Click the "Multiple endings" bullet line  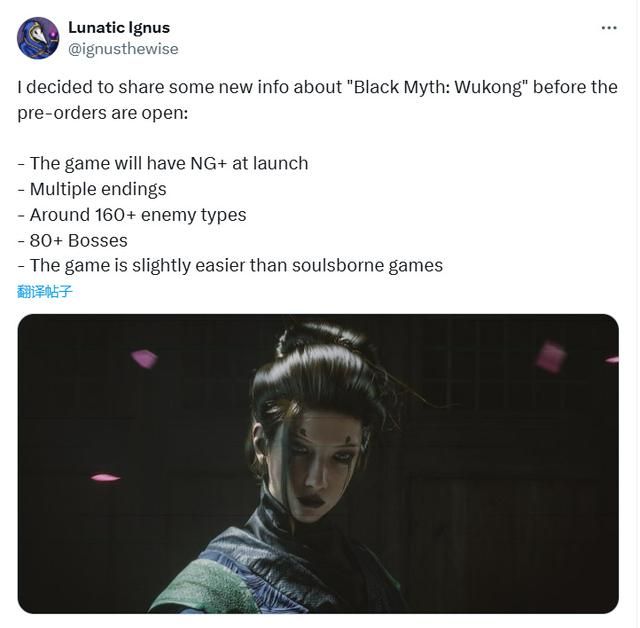click(x=92, y=189)
